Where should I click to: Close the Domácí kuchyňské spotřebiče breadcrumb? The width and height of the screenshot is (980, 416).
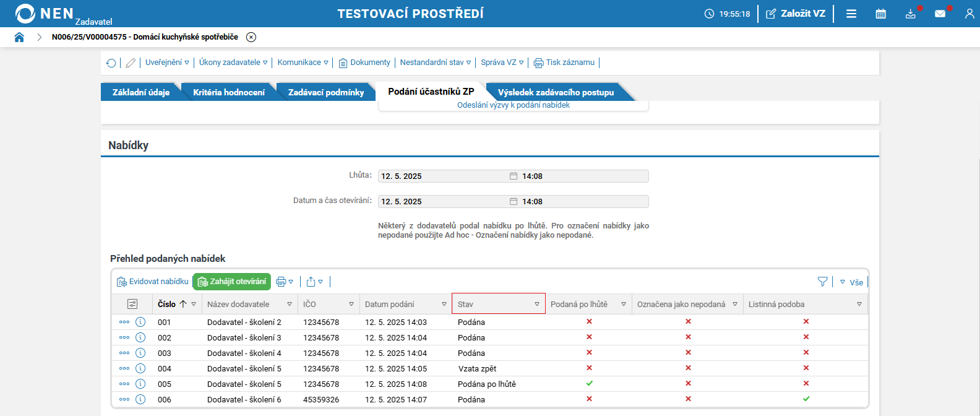pyautogui.click(x=251, y=37)
